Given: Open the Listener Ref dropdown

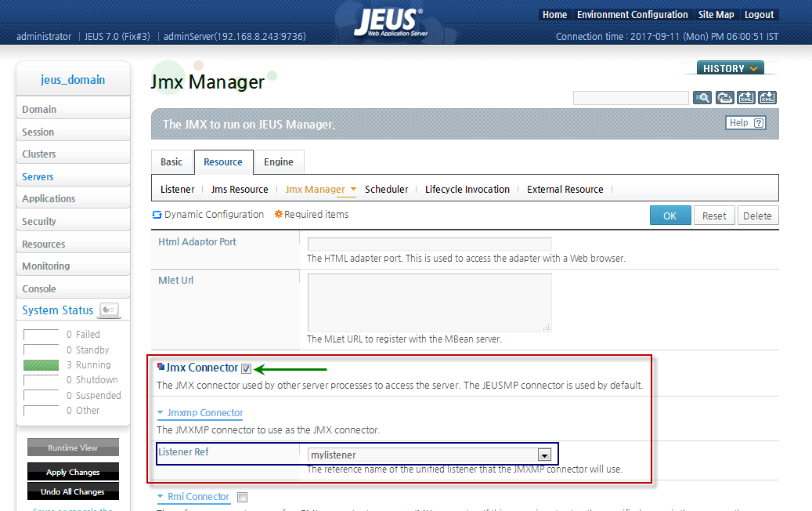Looking at the screenshot, I should pos(543,455).
